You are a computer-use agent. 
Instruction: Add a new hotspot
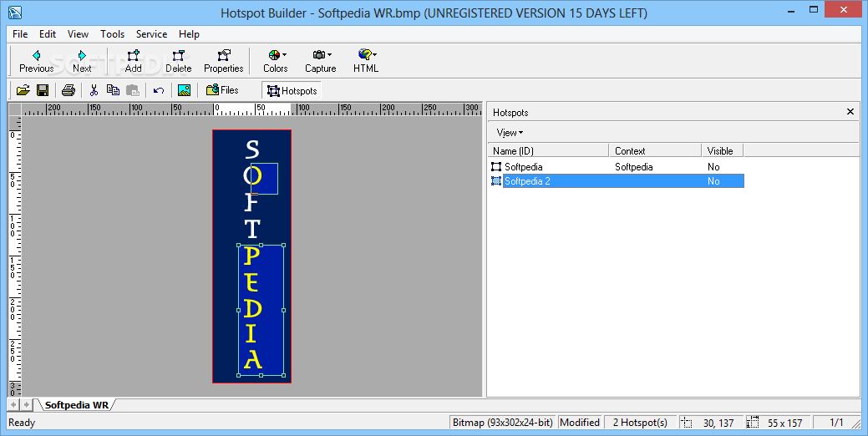[133, 61]
